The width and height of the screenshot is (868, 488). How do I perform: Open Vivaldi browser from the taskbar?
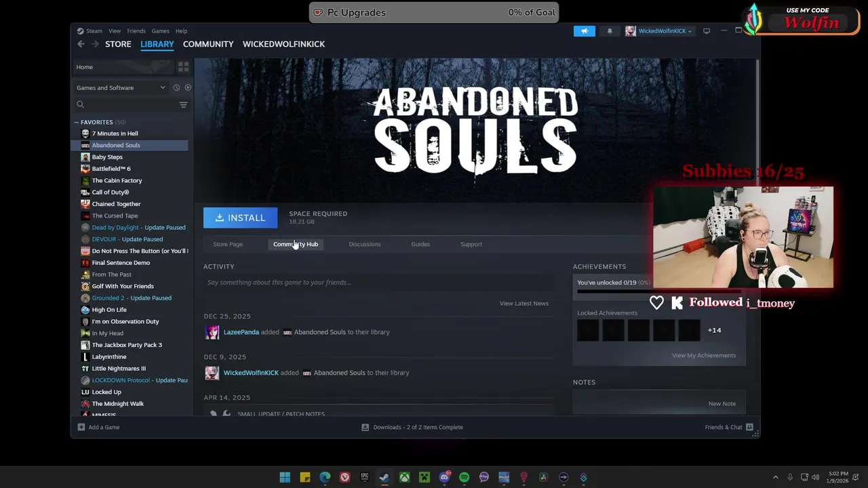pos(344,477)
